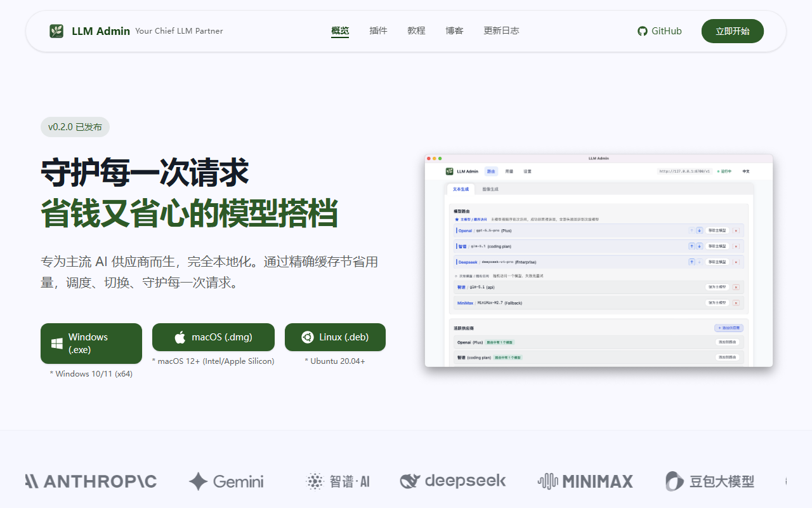Click the "* macOS 12+ (Intel/Apple Silicon)" note

[x=213, y=361]
